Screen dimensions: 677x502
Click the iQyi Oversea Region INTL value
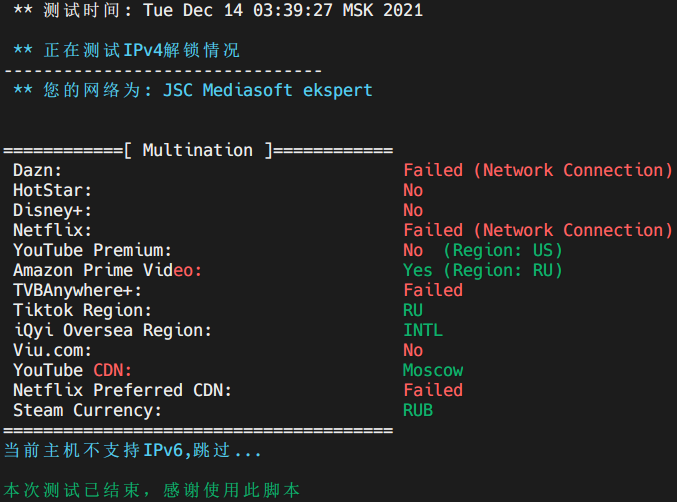coord(423,330)
